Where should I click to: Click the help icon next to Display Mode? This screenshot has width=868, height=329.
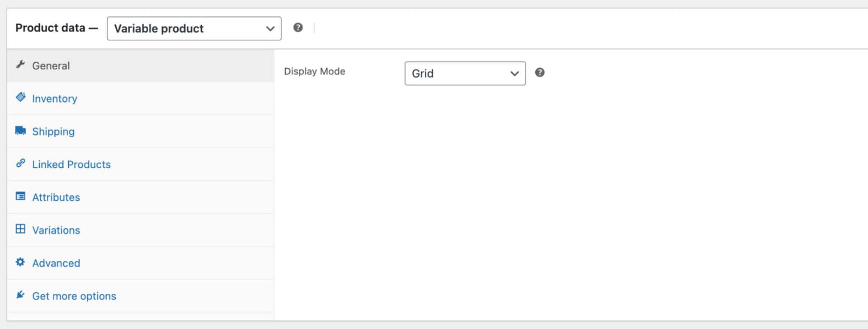(540, 72)
